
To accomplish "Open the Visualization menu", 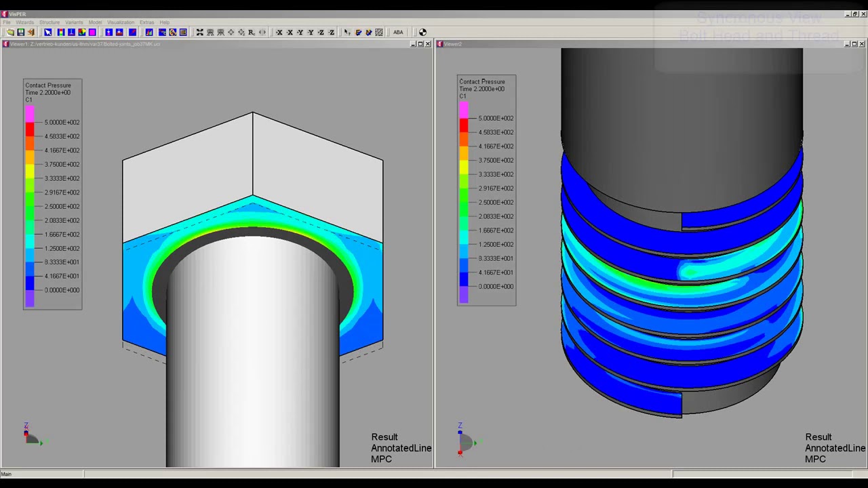I will pos(121,22).
